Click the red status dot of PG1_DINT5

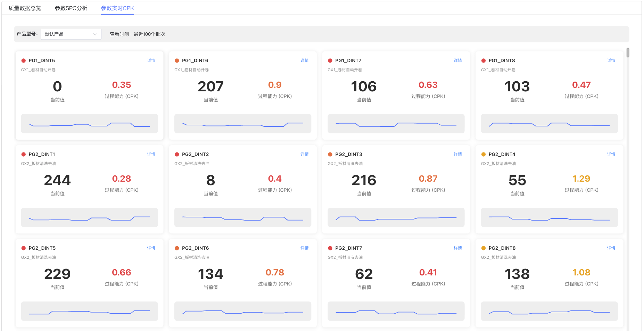coord(24,61)
